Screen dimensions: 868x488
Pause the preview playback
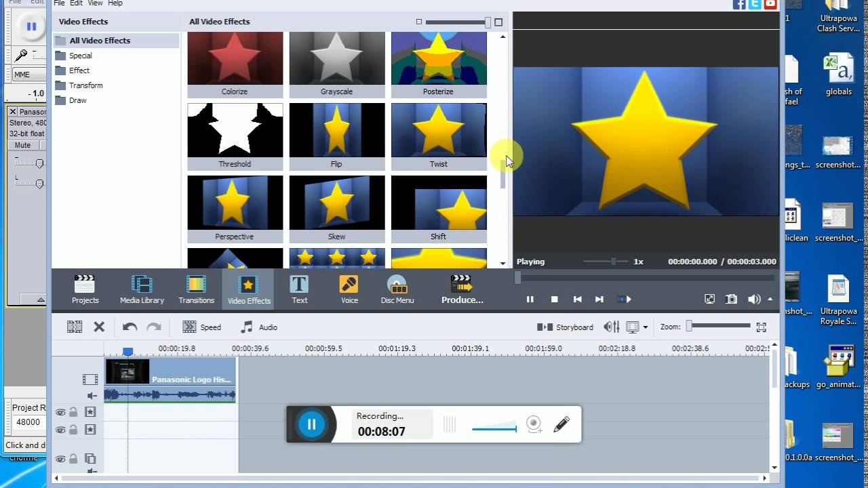(530, 299)
